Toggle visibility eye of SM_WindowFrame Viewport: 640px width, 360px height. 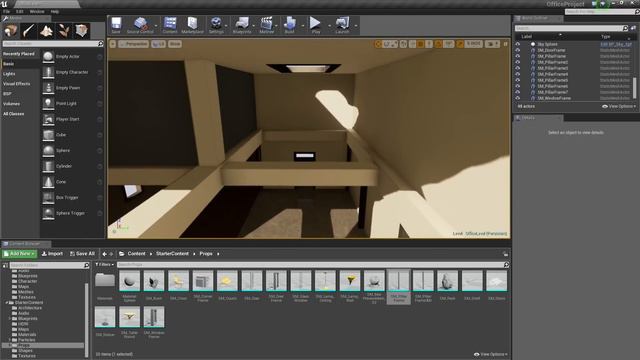pos(518,98)
